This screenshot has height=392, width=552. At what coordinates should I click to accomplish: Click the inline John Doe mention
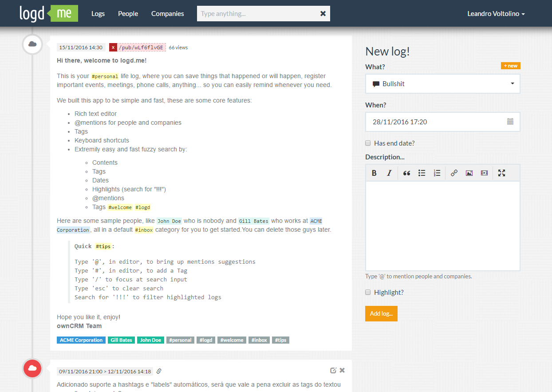click(170, 221)
